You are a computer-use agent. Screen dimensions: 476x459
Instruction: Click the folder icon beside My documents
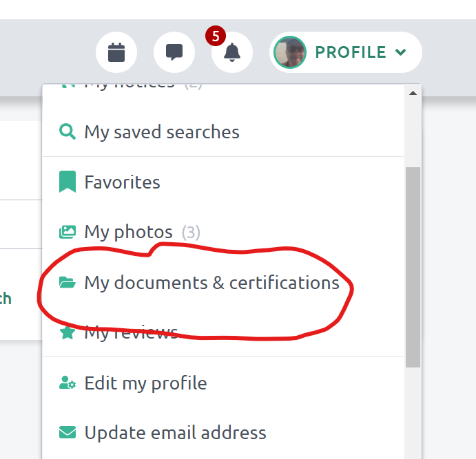coord(67,283)
